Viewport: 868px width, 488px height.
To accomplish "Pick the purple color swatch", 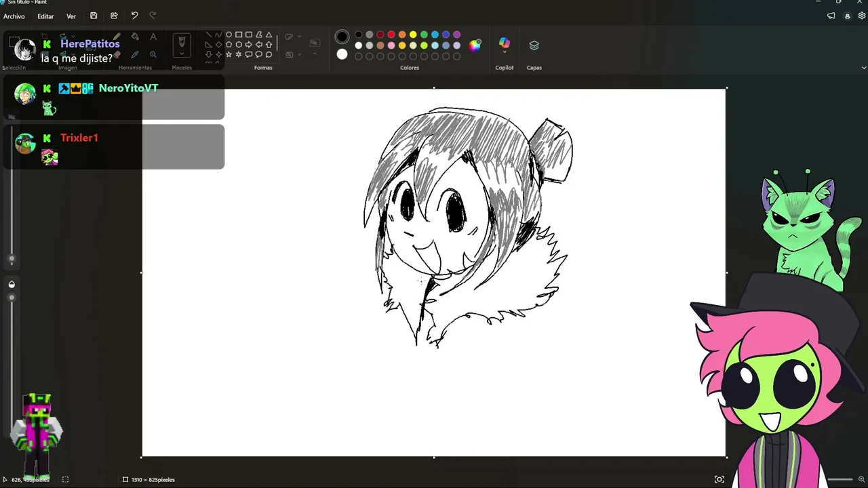I will click(456, 35).
